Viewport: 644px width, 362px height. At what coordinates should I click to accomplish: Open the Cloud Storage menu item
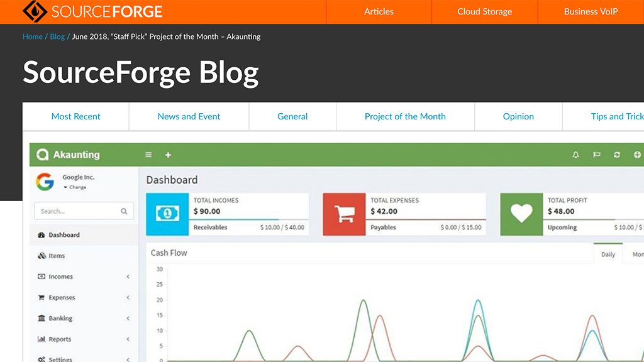484,11
